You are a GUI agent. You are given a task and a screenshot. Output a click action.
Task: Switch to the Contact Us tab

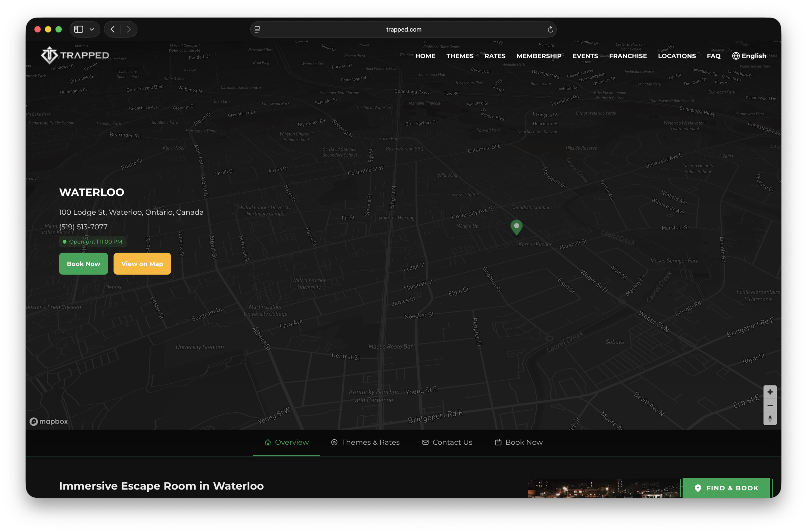coord(447,442)
